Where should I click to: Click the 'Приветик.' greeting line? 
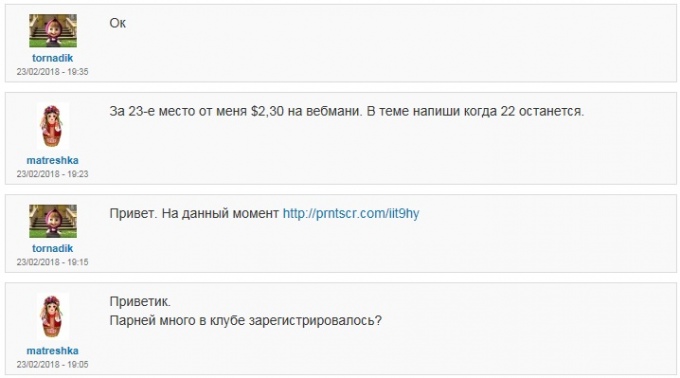pos(140,302)
